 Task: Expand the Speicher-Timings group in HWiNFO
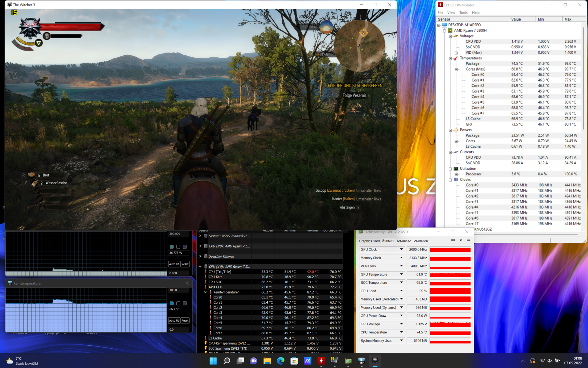(x=200, y=256)
